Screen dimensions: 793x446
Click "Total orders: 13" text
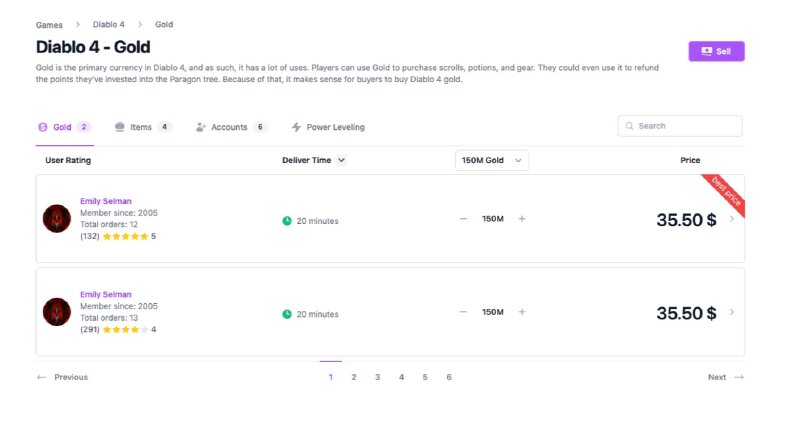pos(109,318)
